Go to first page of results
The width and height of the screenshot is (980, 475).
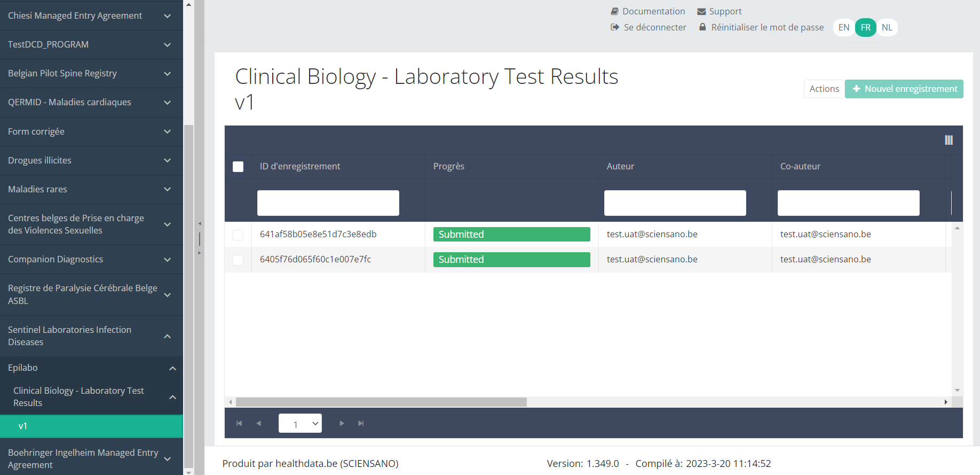(x=239, y=423)
